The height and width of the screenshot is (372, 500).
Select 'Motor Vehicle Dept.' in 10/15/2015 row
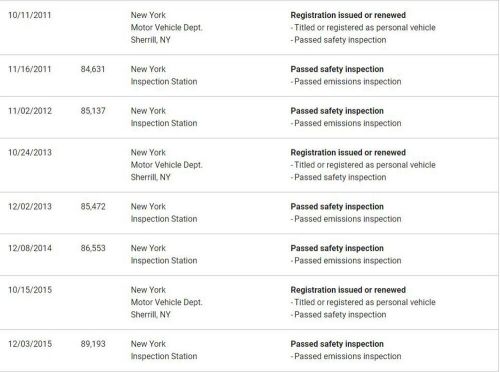[166, 302]
